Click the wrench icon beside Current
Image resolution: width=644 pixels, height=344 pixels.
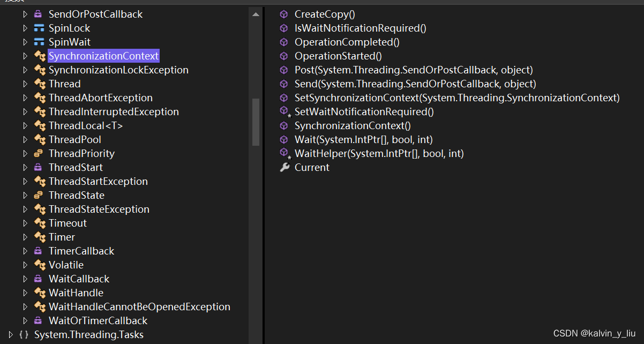pos(284,167)
